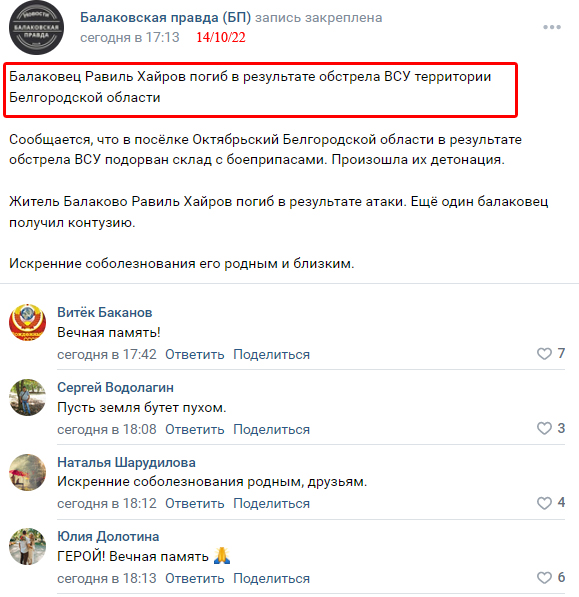Viewport: 579px width, 597px height.
Task: Share Юлия Долотина's comment
Action: [271, 579]
